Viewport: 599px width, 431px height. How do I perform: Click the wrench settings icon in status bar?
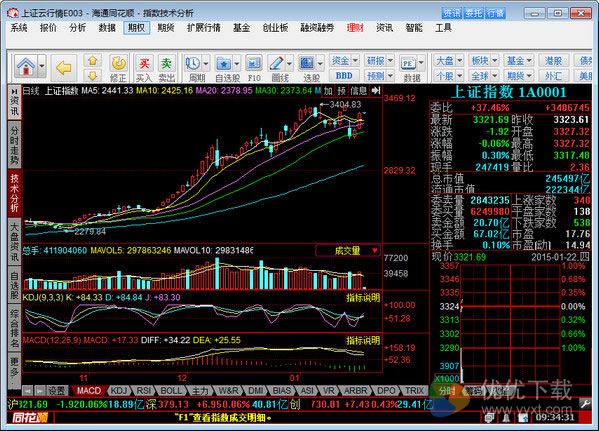[585, 403]
